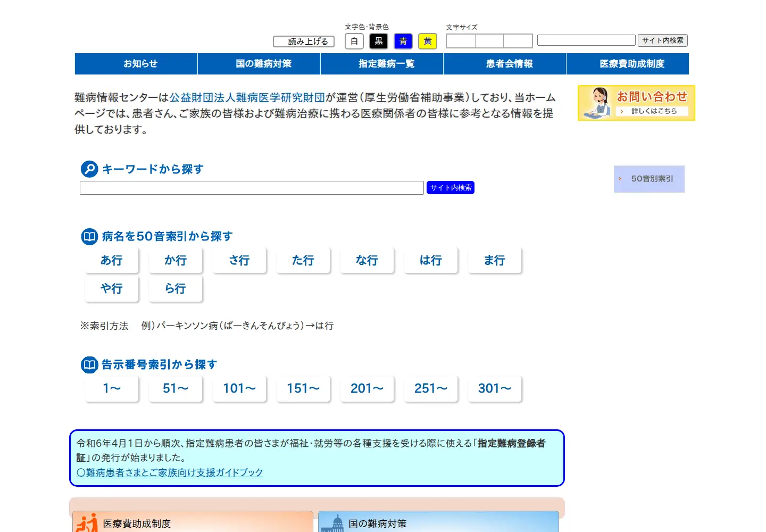Open the 患者会情報 menu
This screenshot has height=532, width=766.
coord(505,64)
